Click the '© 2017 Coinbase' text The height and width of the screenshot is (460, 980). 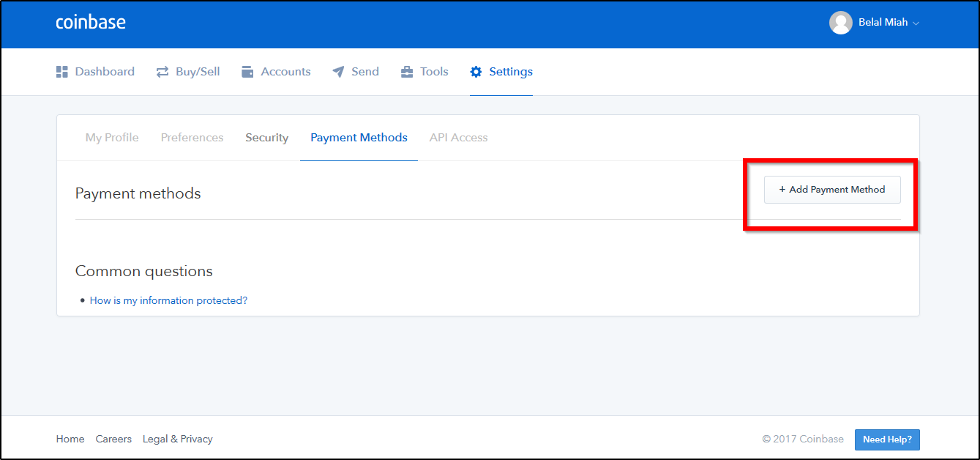[803, 439]
